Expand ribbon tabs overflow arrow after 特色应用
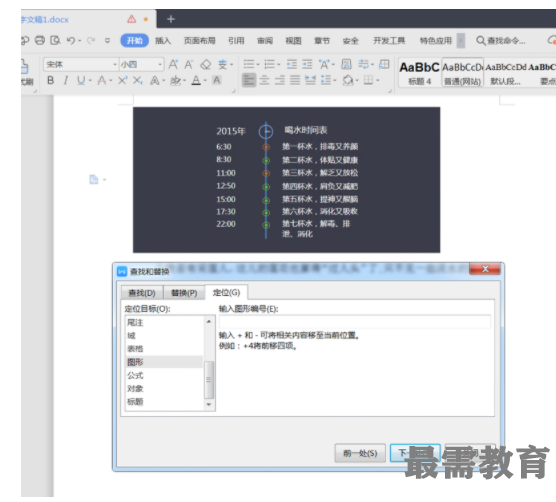Viewport: 556px width, 502px height. coord(461,40)
